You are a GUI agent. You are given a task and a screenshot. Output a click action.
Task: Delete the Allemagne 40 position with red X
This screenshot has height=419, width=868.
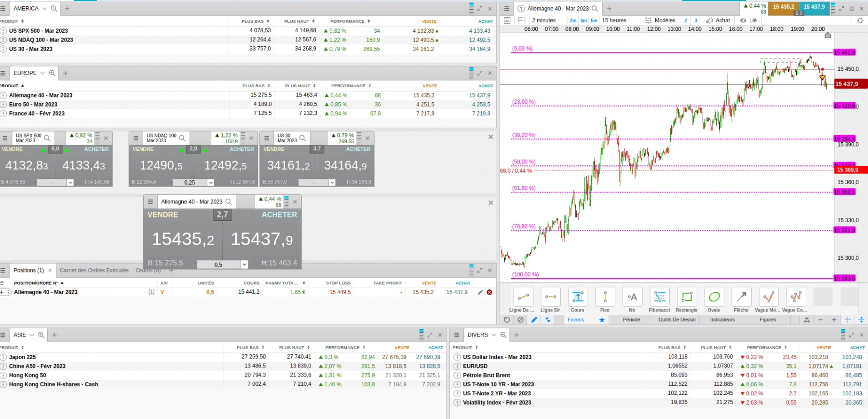tap(489, 292)
